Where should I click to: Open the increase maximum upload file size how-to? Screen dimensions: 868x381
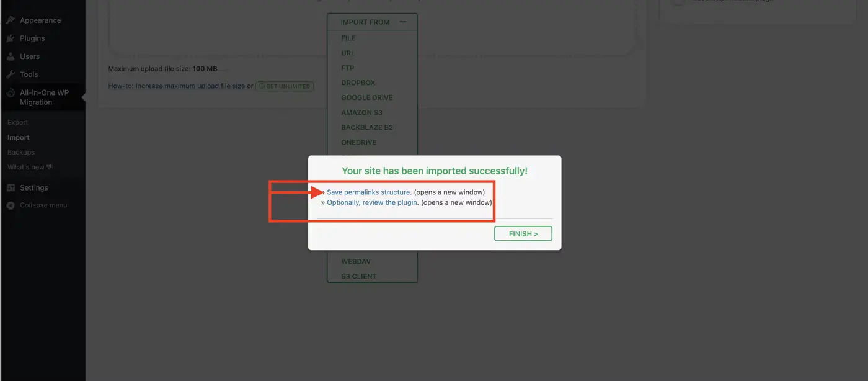tap(176, 86)
